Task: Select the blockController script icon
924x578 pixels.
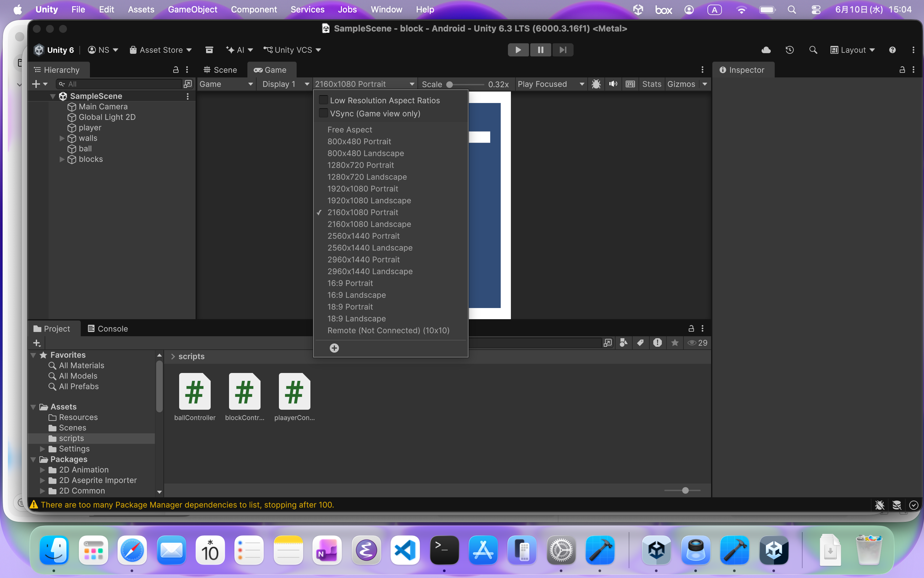Action: tap(245, 391)
